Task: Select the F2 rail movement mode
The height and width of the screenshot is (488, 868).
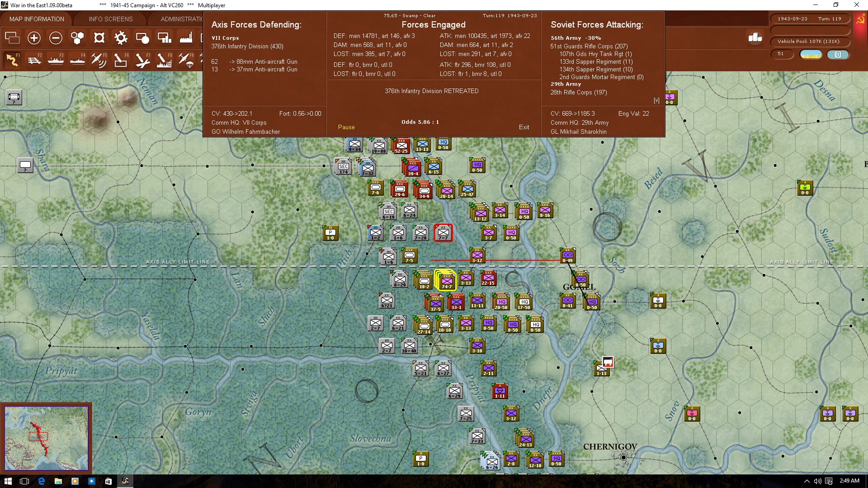Action: pos(34,60)
